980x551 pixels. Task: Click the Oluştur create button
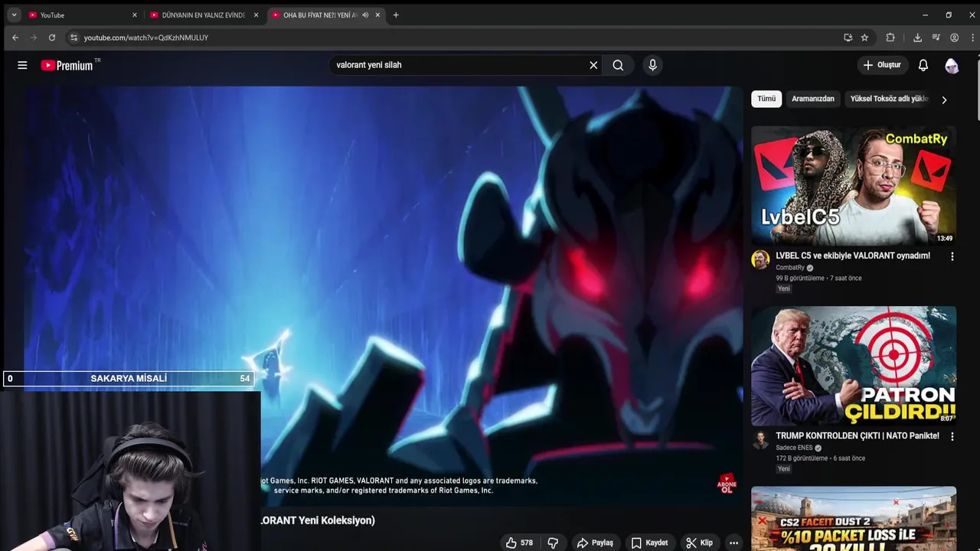[882, 65]
